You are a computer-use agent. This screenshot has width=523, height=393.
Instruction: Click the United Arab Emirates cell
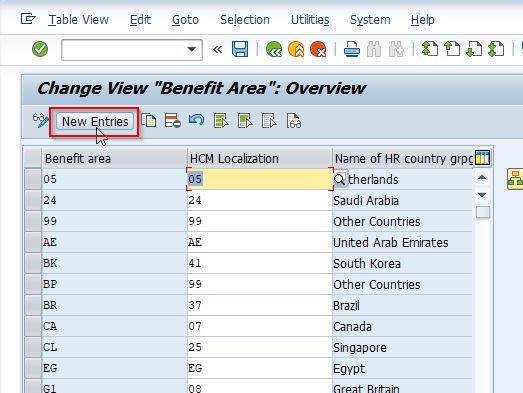pos(402,243)
